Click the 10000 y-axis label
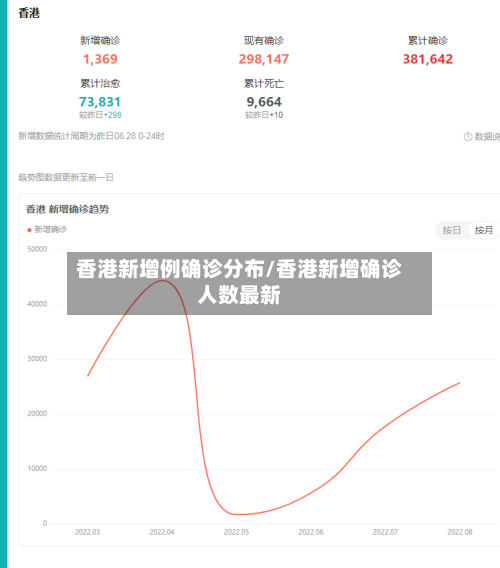The image size is (500, 568). pyautogui.click(x=37, y=469)
